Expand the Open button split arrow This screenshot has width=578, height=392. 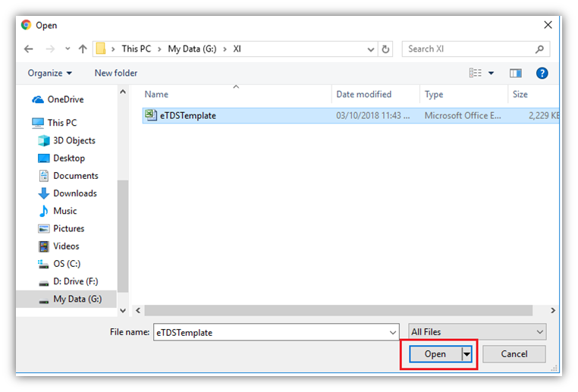[x=467, y=354]
